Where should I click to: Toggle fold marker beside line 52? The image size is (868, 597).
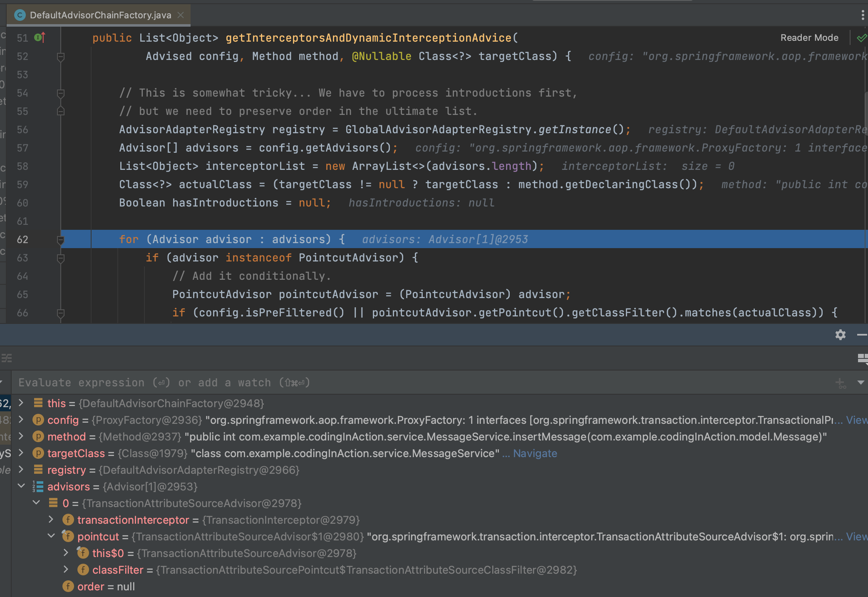pos(61,57)
